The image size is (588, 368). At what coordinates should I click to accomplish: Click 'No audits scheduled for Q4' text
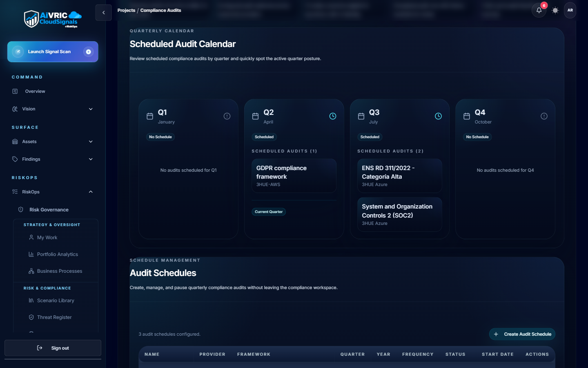pos(505,170)
